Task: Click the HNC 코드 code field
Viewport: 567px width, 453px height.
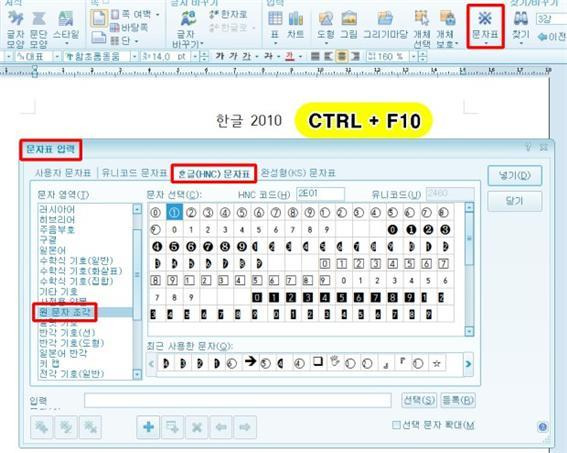Action: click(x=320, y=194)
